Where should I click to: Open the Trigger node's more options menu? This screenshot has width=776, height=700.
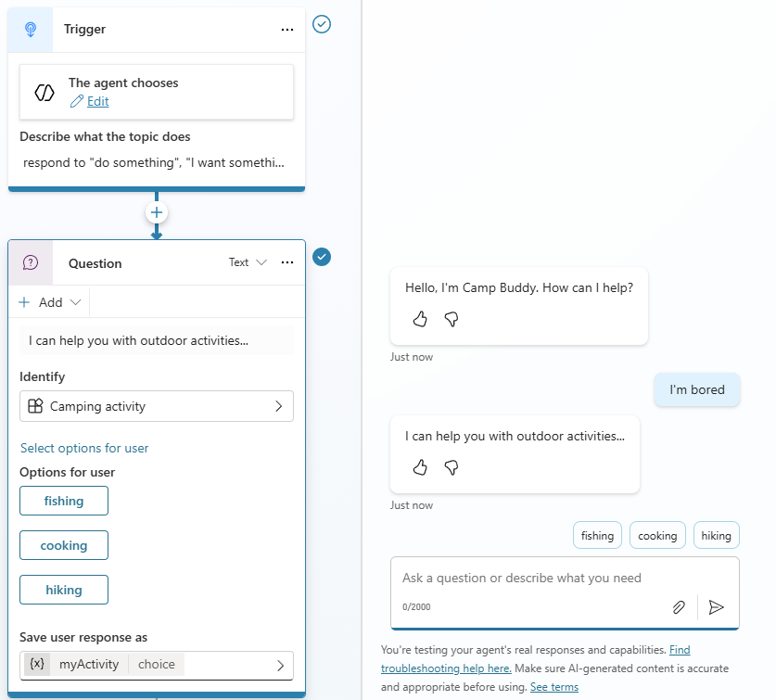click(286, 29)
